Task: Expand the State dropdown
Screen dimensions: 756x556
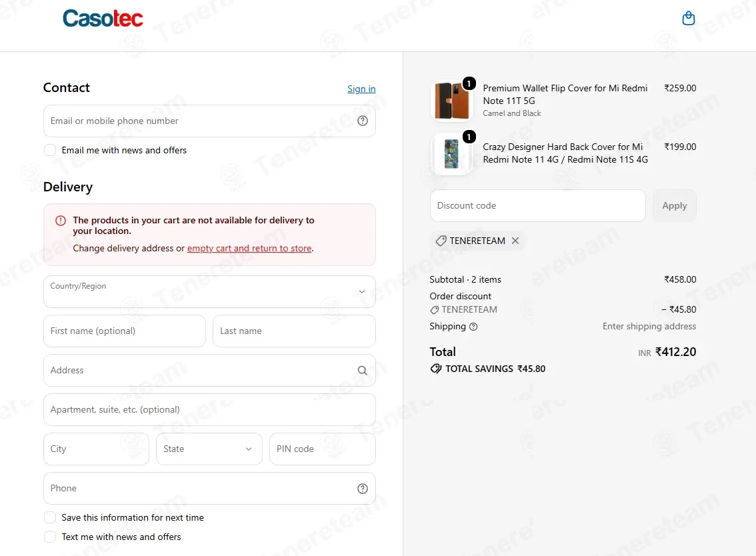Action: pyautogui.click(x=209, y=449)
